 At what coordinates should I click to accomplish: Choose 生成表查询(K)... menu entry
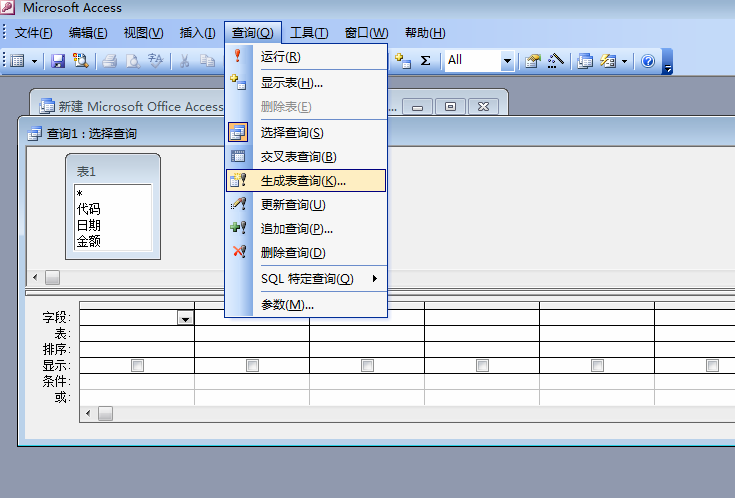tap(306, 181)
